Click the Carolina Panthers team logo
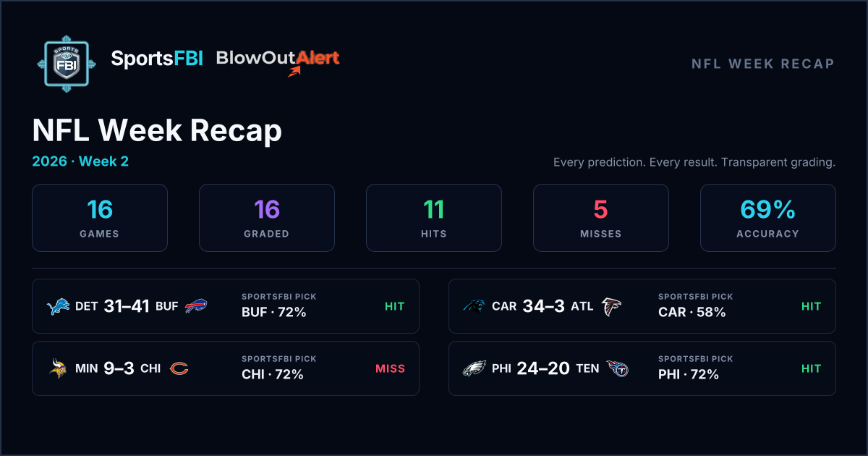The width and height of the screenshot is (868, 456). pyautogui.click(x=475, y=306)
